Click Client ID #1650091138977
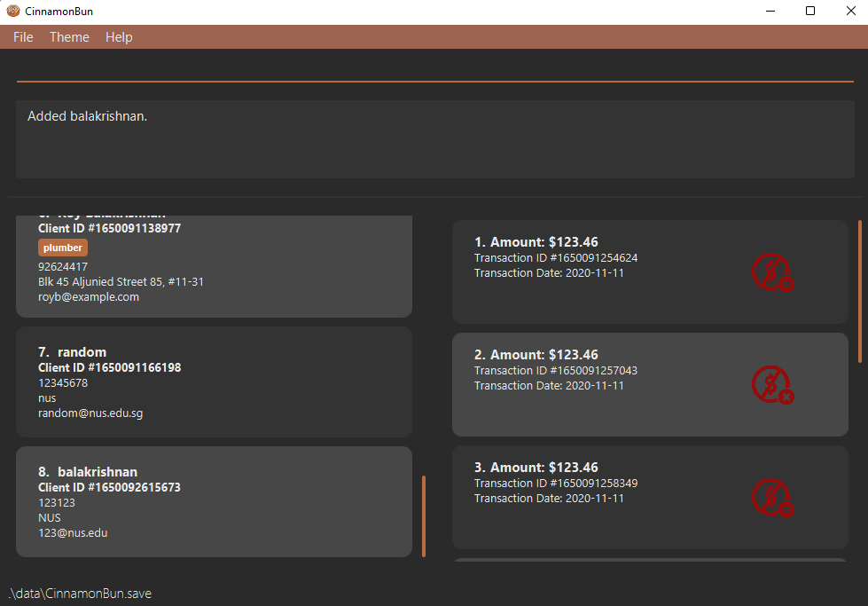The image size is (868, 606). [110, 228]
